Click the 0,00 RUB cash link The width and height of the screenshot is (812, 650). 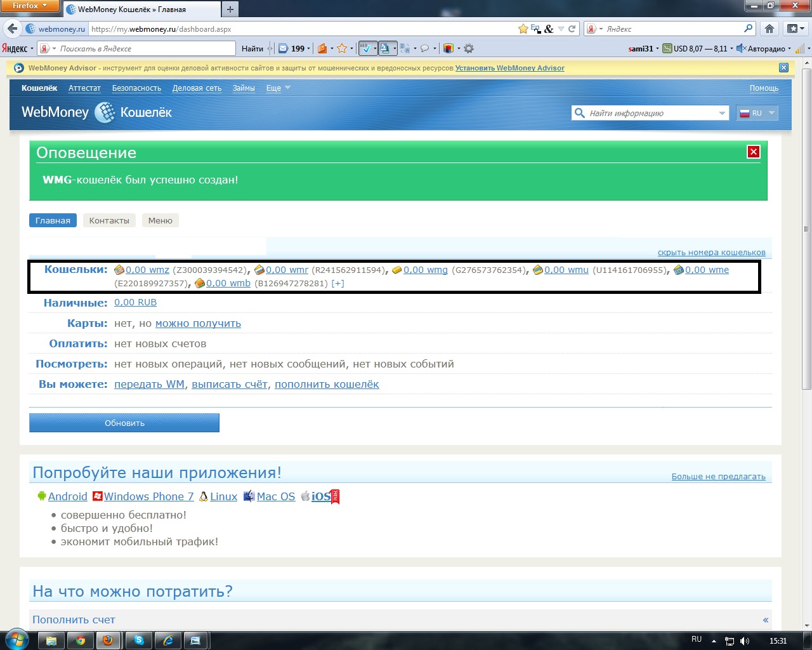tap(135, 303)
